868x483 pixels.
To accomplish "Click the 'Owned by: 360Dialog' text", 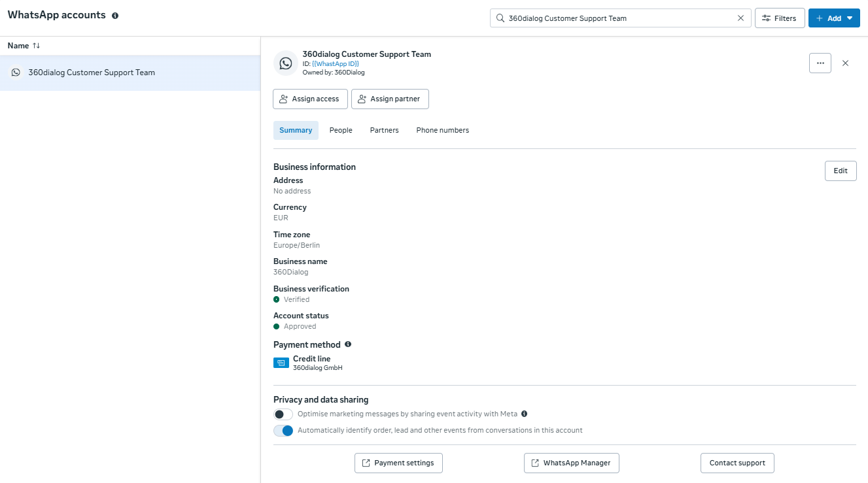I will click(334, 73).
